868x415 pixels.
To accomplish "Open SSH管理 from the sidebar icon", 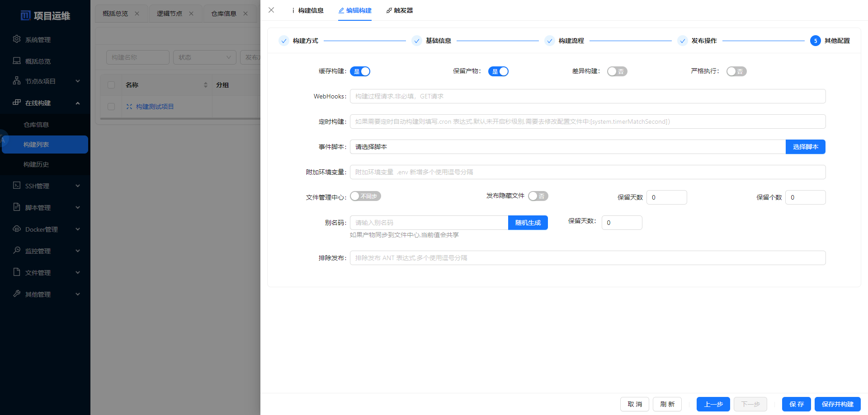I will coord(16,186).
